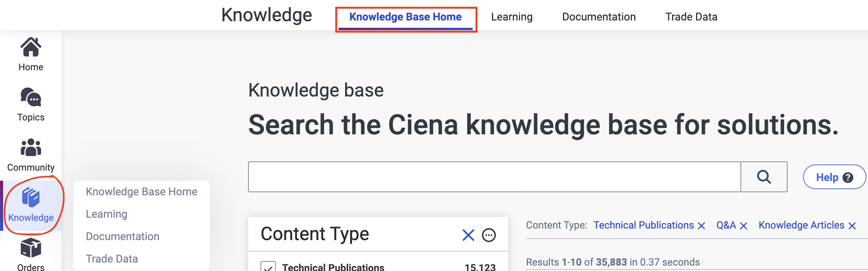Dismiss the Technical Publications content type chip
868x271 pixels.
[701, 225]
